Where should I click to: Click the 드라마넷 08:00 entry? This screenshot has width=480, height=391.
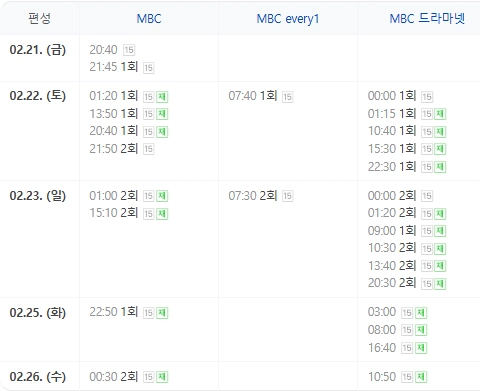coord(382,330)
